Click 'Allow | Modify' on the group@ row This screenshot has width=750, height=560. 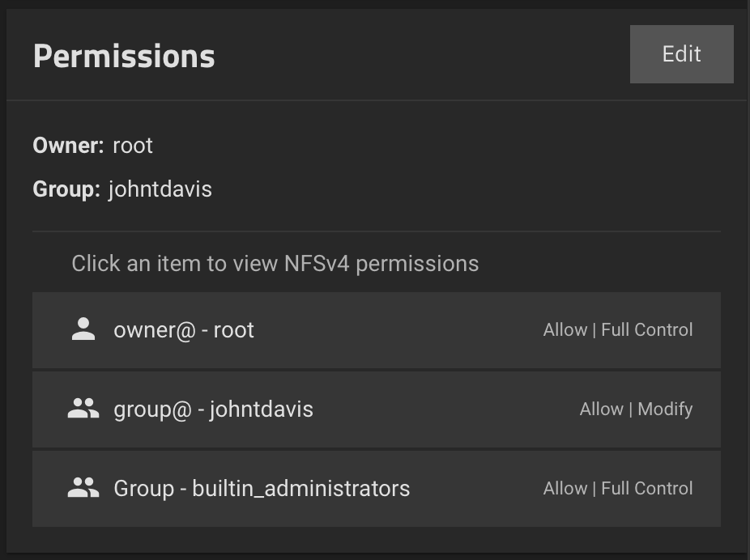coord(636,409)
